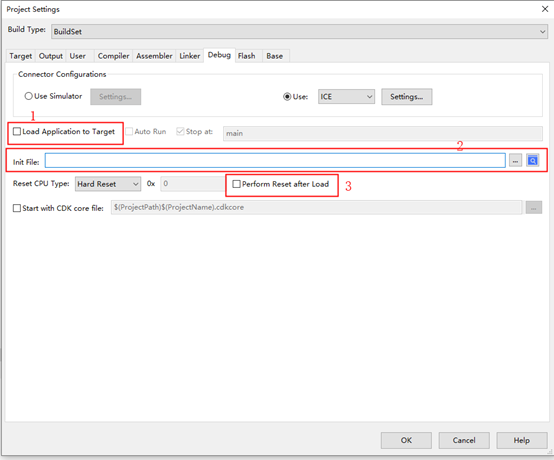
Task: Select the Use Simulator radio option
Action: click(28, 96)
